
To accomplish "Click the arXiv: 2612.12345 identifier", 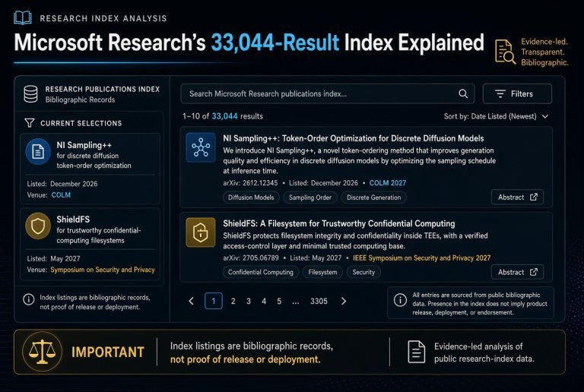I will pos(250,183).
